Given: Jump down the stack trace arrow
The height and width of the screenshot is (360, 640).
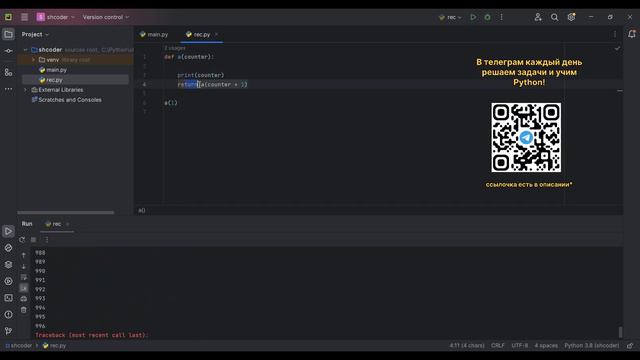Looking at the screenshot, I should click(x=24, y=267).
